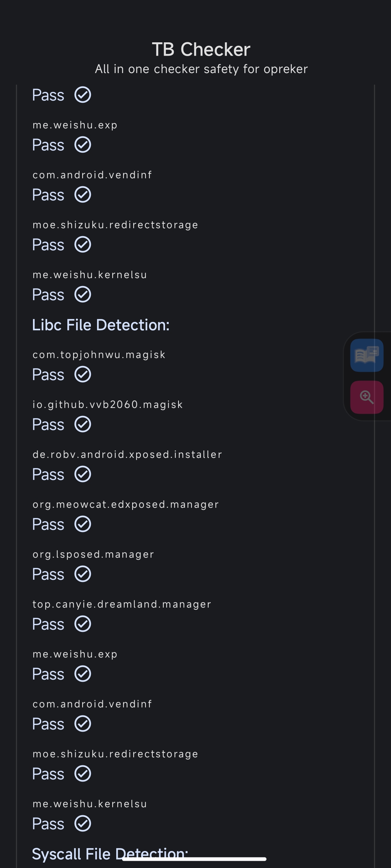Image resolution: width=391 pixels, height=868 pixels.
Task: Click check icon under de.robv.android.xposed.installer
Action: click(x=83, y=474)
